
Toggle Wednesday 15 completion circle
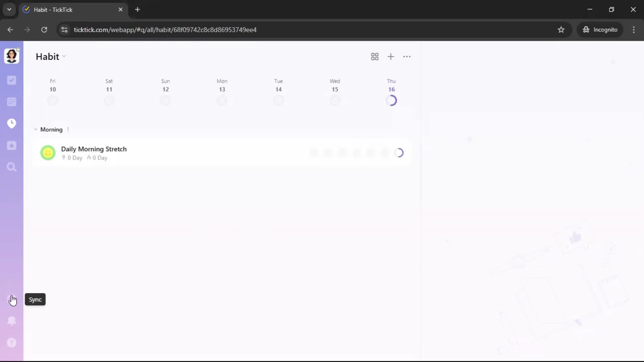(x=335, y=101)
